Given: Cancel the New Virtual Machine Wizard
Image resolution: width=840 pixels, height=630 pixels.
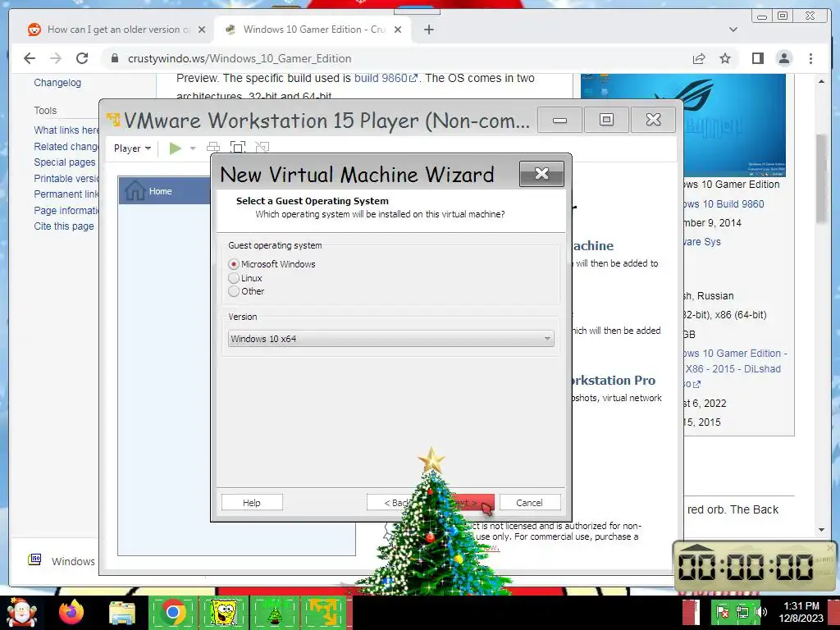Looking at the screenshot, I should [530, 503].
